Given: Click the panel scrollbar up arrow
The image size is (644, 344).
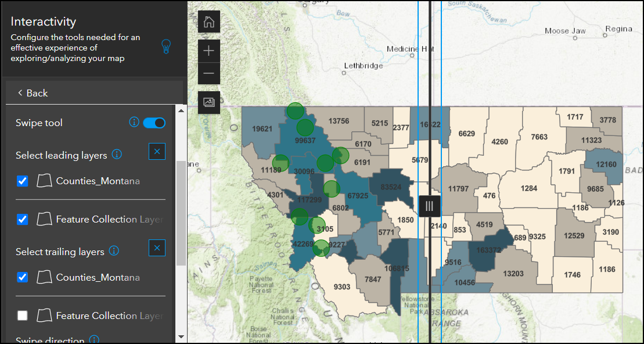Looking at the screenshot, I should pos(181,110).
